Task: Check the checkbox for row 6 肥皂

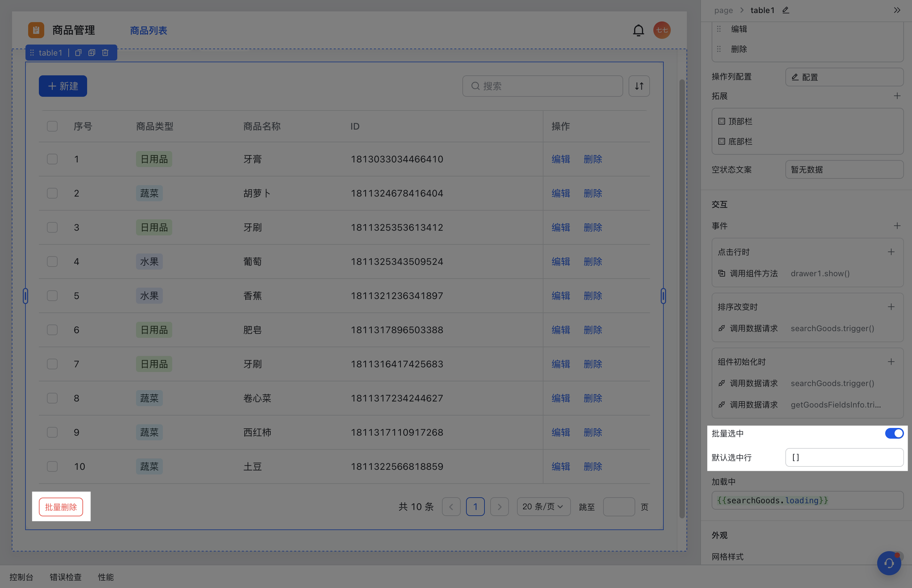Action: point(52,330)
